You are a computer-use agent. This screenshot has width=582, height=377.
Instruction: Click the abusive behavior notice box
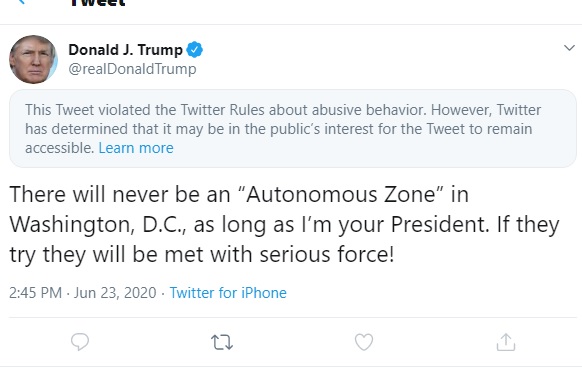(292, 128)
